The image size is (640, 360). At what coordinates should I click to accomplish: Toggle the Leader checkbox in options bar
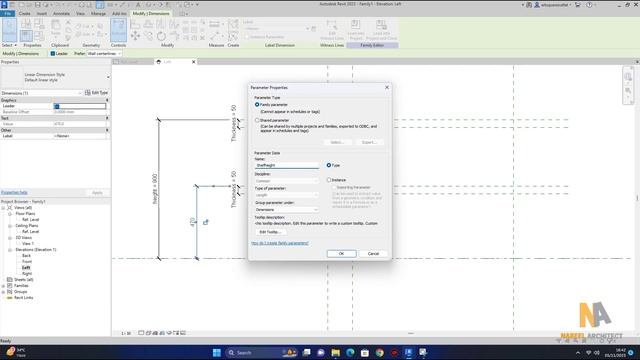point(53,53)
